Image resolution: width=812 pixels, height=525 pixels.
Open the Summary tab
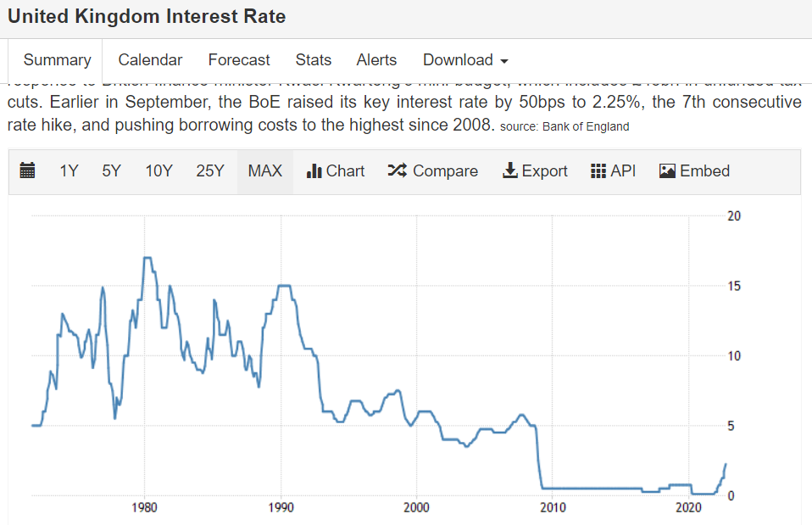pos(57,60)
